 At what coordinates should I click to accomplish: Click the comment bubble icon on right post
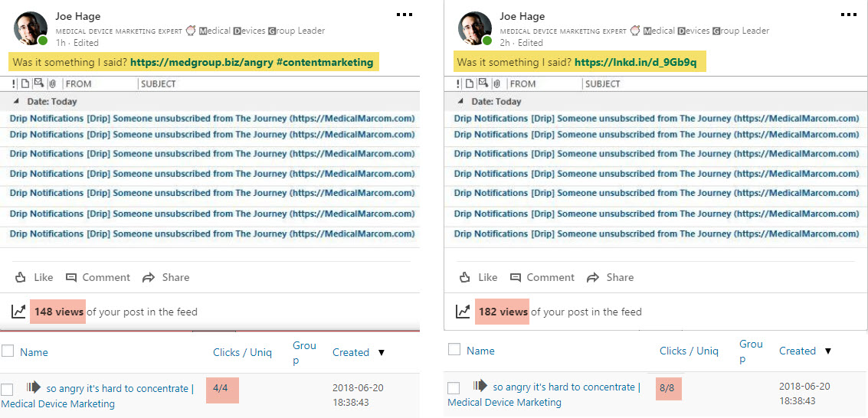tap(516, 278)
